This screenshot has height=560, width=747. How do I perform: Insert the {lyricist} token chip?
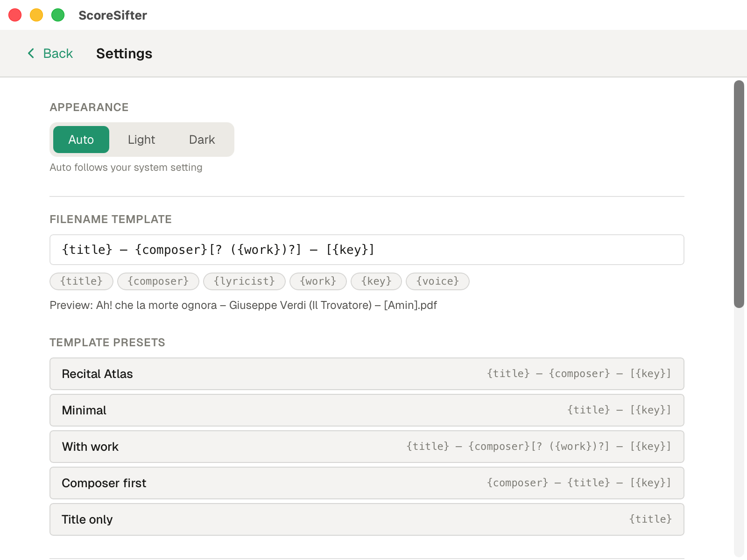pyautogui.click(x=244, y=281)
